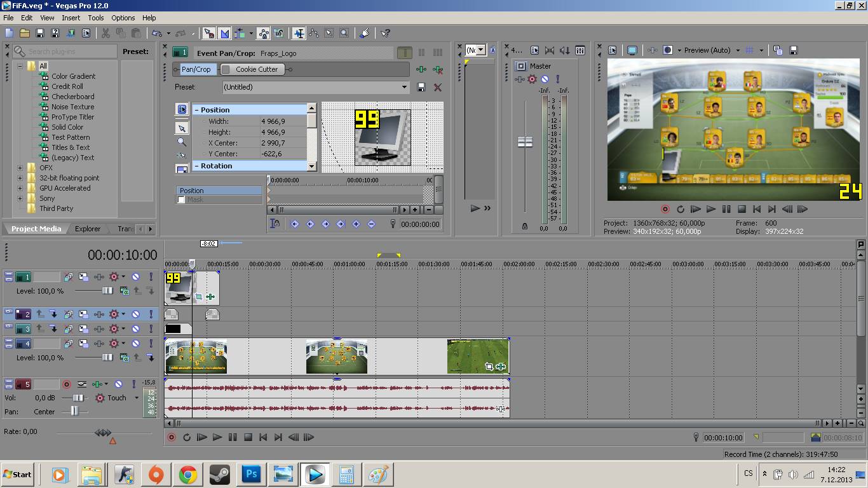Select the Zoom Edit tool in toolbar

pyautogui.click(x=344, y=33)
